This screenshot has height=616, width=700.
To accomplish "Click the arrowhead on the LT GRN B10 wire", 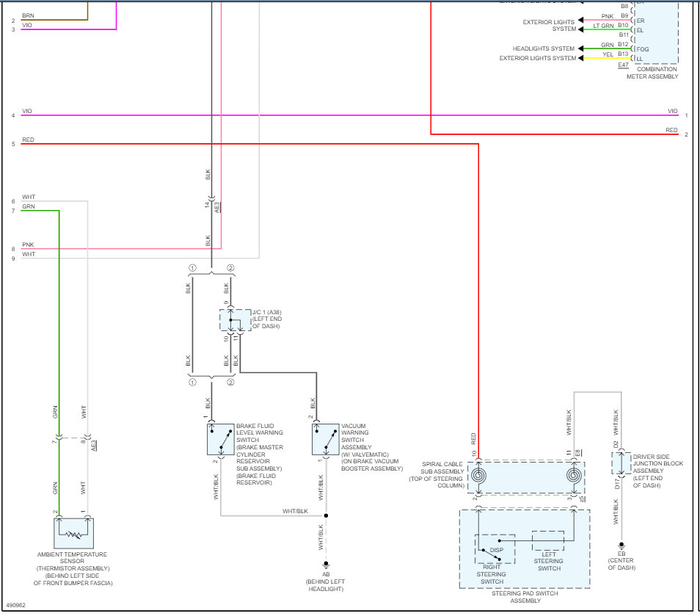I will 580,29.
